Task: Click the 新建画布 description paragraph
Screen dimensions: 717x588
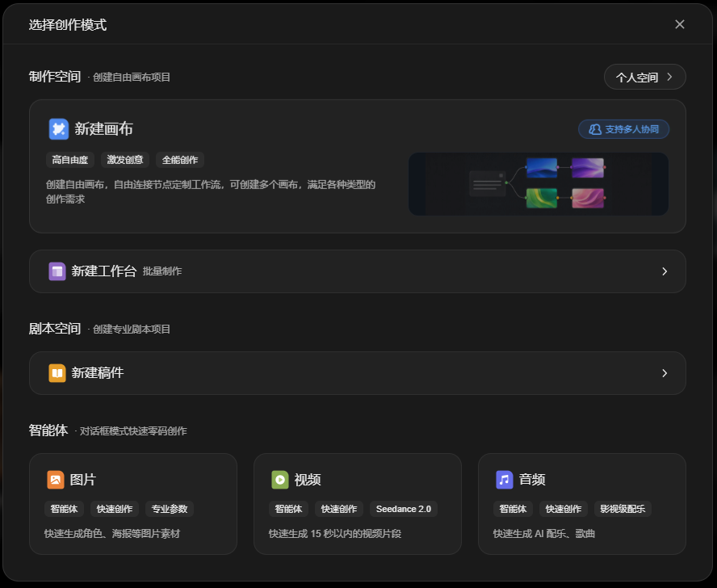Action: [x=211, y=191]
